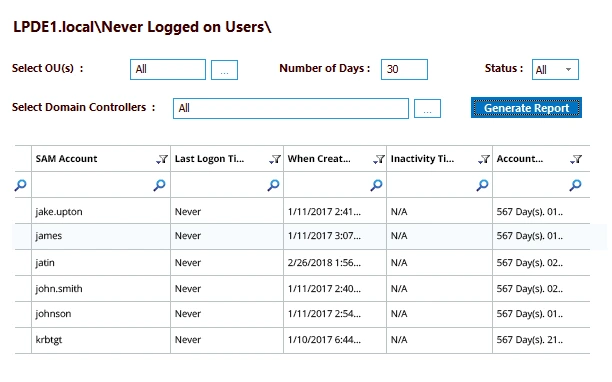Click the Generate Report button
This screenshot has height=382, width=612.
[x=526, y=108]
